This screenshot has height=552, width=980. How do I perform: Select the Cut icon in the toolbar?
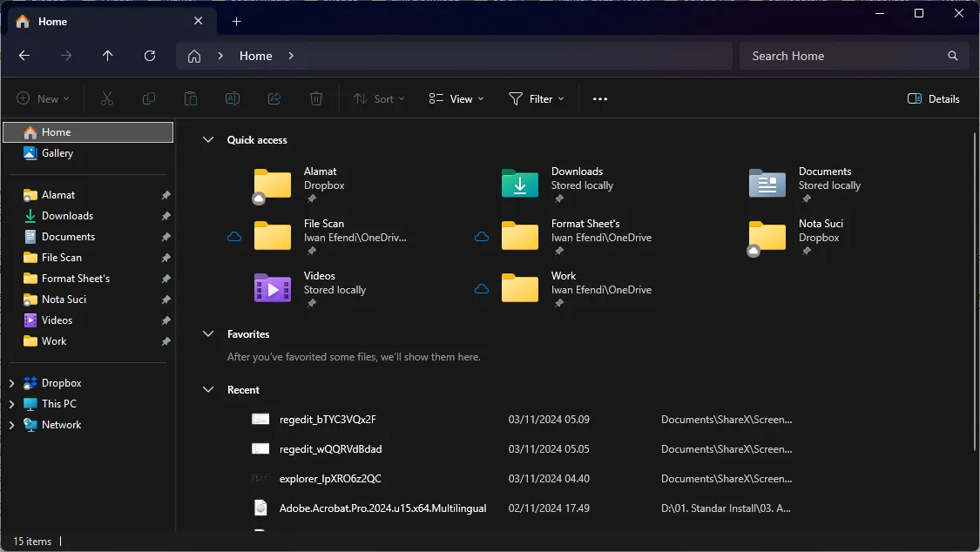[x=106, y=98]
